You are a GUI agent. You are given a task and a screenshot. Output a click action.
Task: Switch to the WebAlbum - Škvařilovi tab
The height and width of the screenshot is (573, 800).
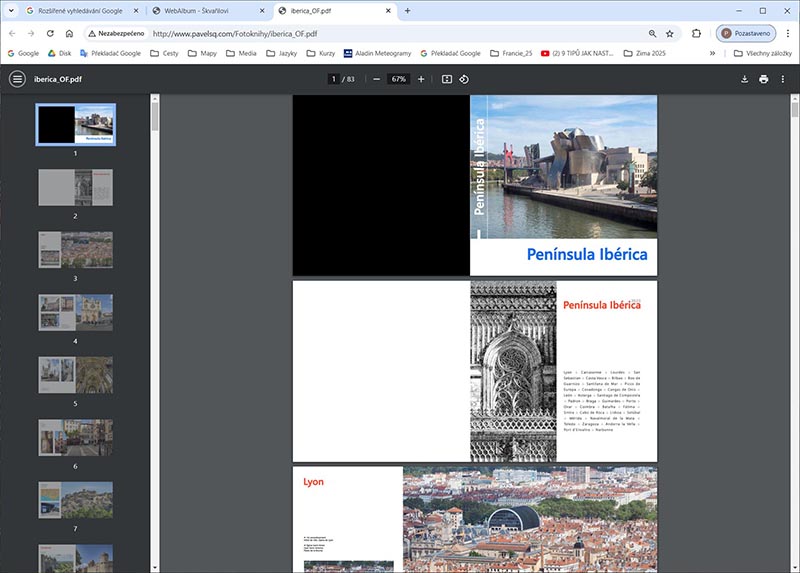point(200,10)
